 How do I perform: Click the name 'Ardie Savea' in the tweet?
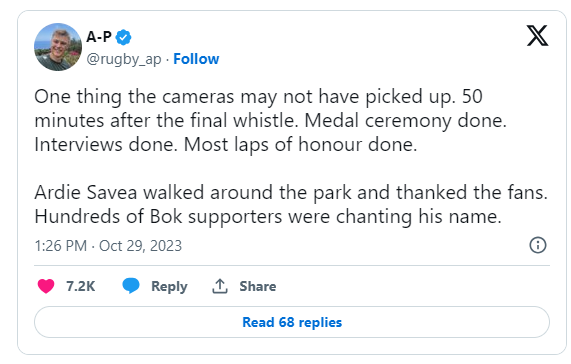(86, 192)
